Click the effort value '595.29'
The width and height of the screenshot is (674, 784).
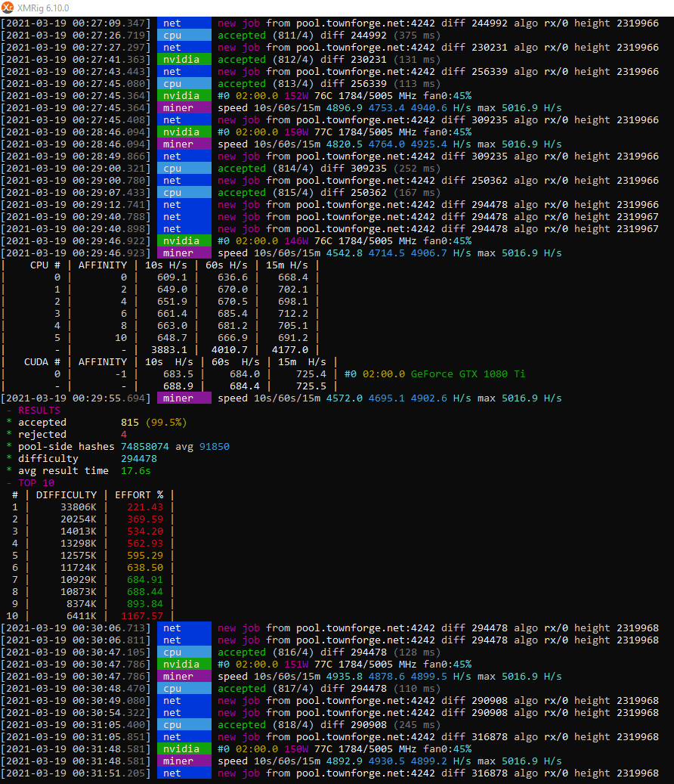(x=145, y=556)
